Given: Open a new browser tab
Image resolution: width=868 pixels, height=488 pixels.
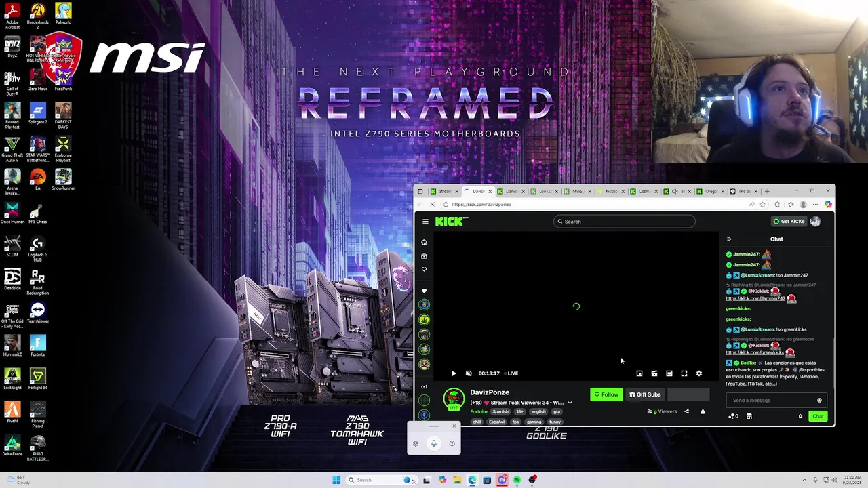Looking at the screenshot, I should tap(767, 191).
